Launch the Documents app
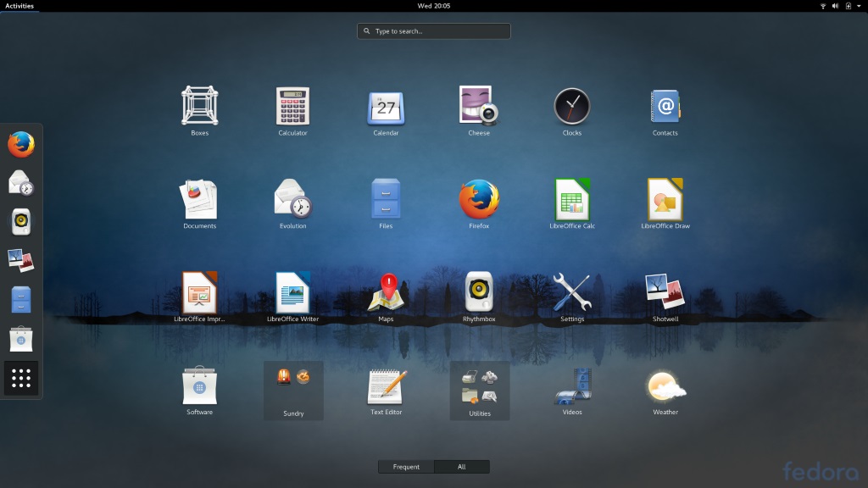Viewport: 868px width, 488px height. [200, 204]
